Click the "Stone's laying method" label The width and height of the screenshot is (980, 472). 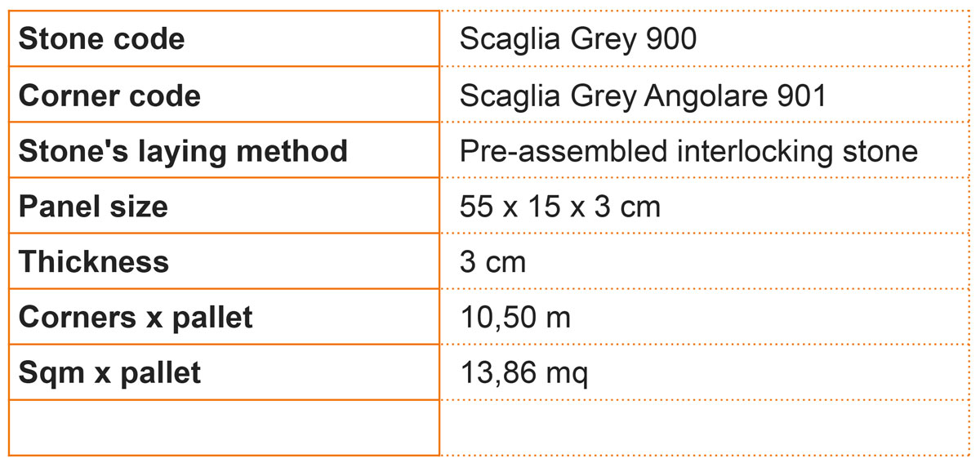point(183,151)
